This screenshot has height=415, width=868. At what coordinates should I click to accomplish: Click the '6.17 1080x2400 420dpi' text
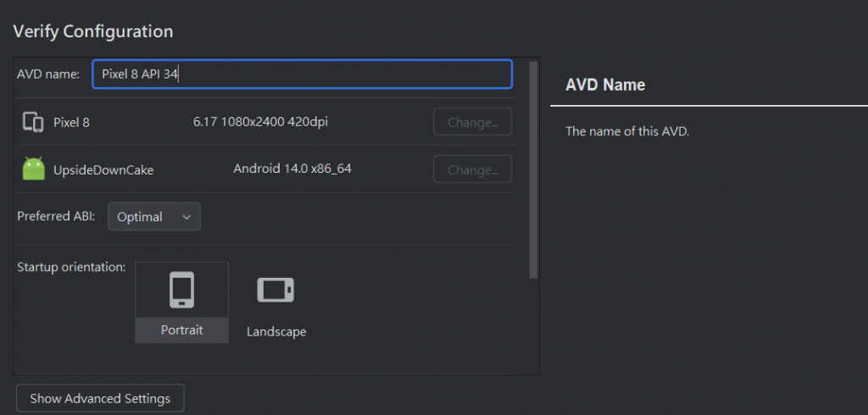coord(260,122)
